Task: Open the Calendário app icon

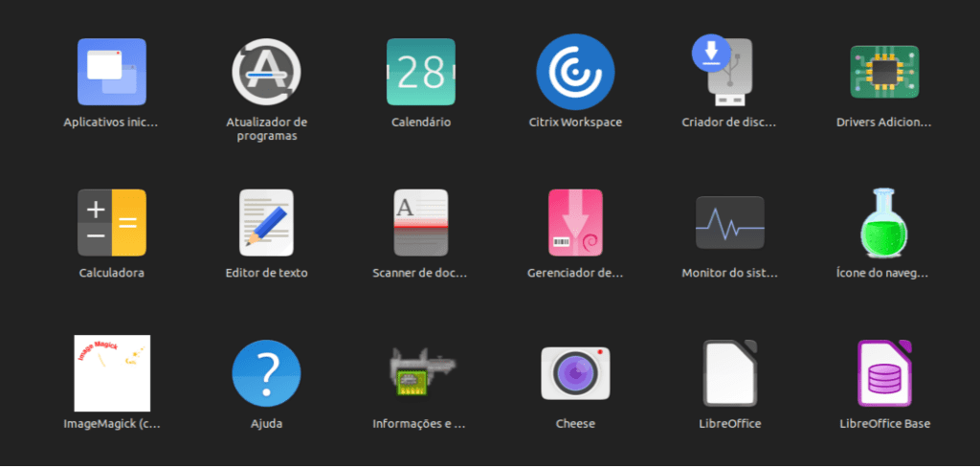Action: click(x=421, y=72)
